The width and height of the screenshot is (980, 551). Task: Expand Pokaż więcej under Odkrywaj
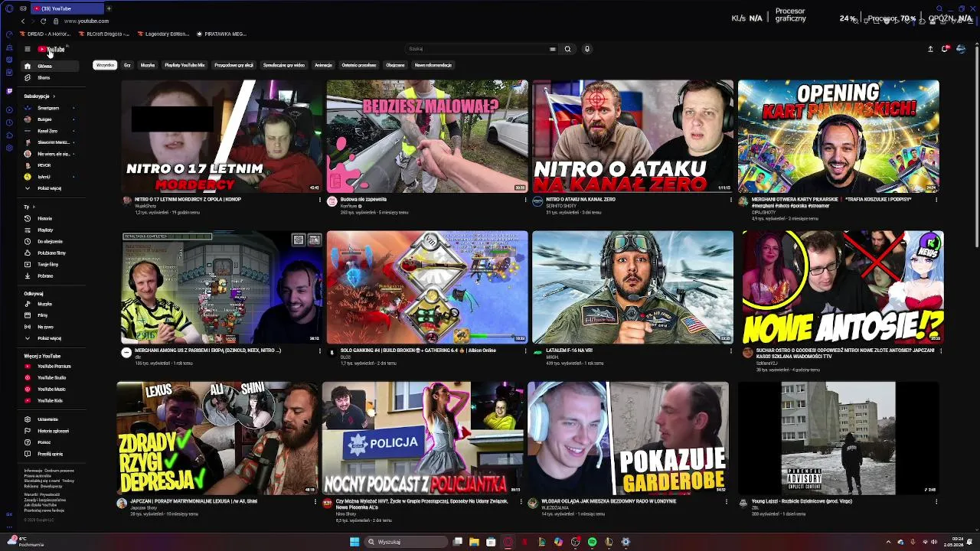[49, 338]
